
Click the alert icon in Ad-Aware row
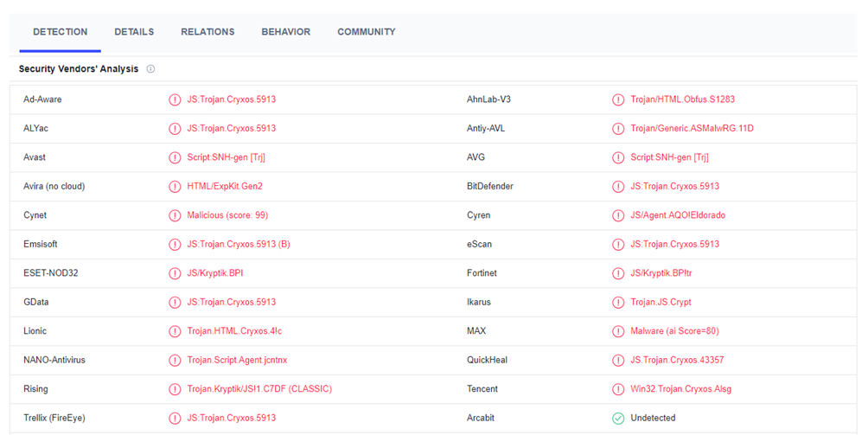click(x=175, y=99)
